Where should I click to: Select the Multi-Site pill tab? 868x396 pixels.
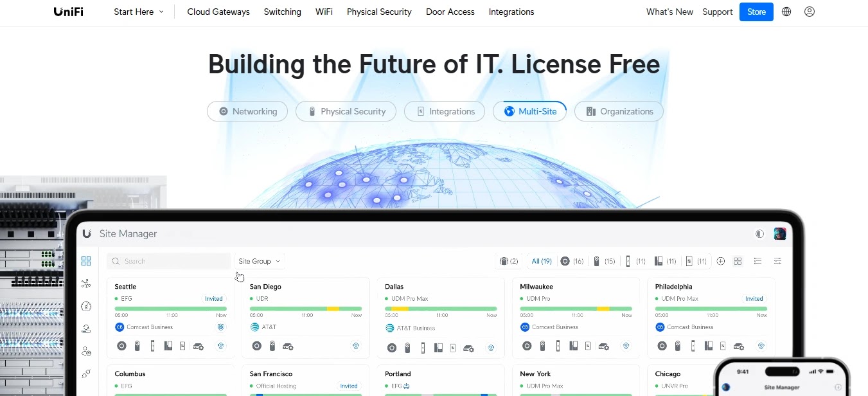pyautogui.click(x=529, y=111)
